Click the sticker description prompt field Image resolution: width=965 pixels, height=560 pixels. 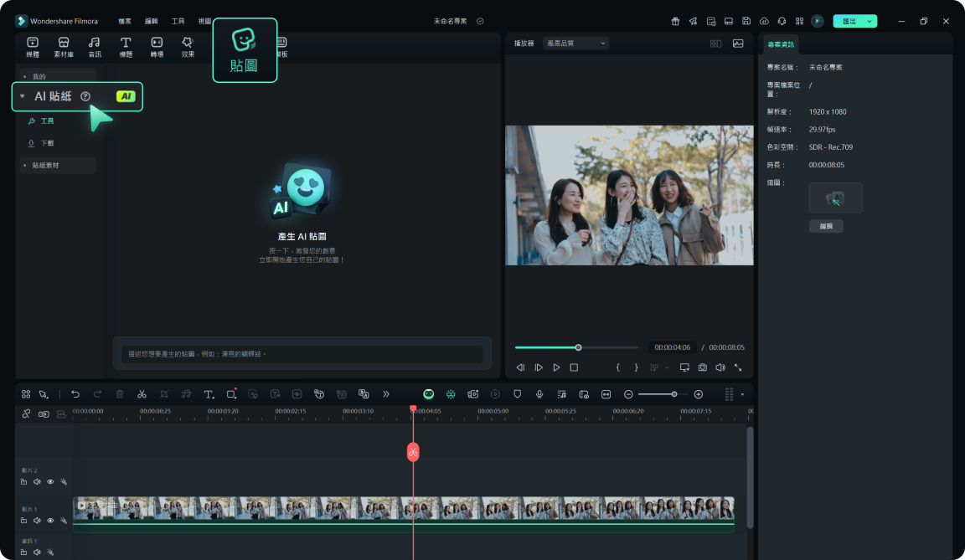(x=302, y=353)
